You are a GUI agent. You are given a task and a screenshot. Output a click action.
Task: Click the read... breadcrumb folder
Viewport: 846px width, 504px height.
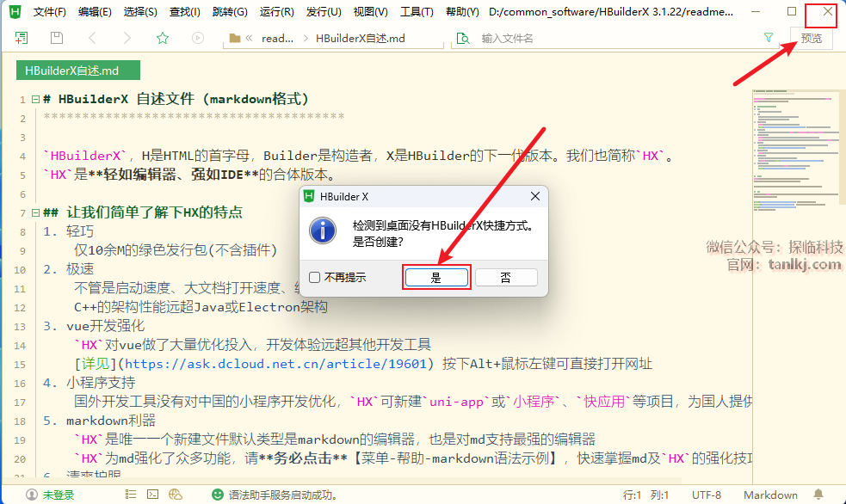pos(277,38)
